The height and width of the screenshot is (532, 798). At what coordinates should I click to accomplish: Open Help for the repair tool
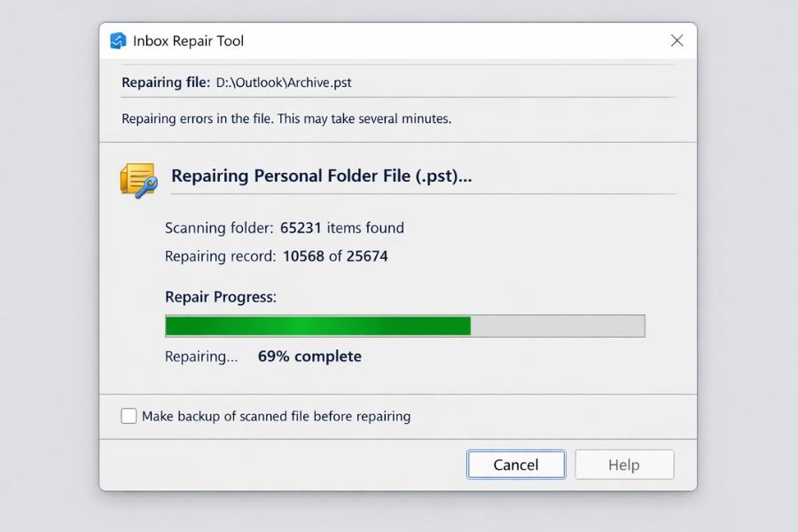coord(624,465)
